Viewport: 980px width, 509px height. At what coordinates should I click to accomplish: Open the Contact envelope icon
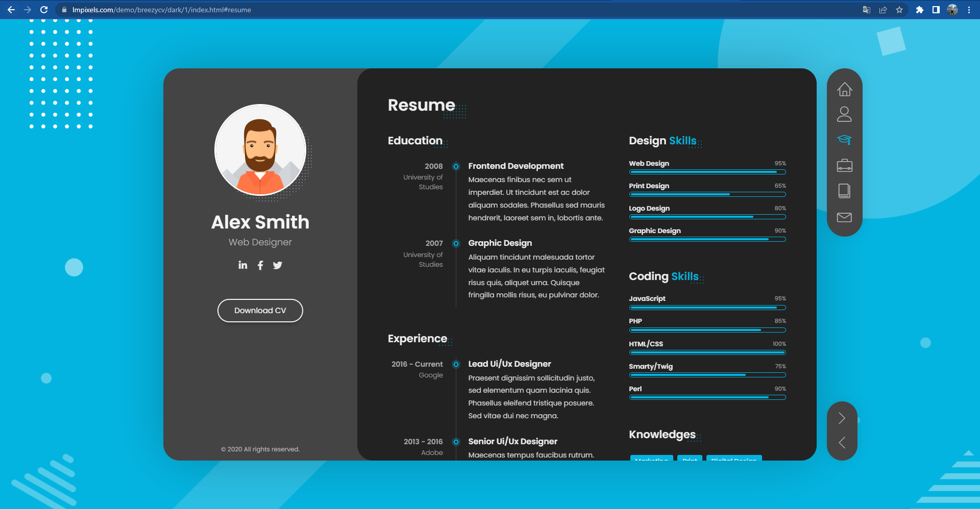pos(844,217)
